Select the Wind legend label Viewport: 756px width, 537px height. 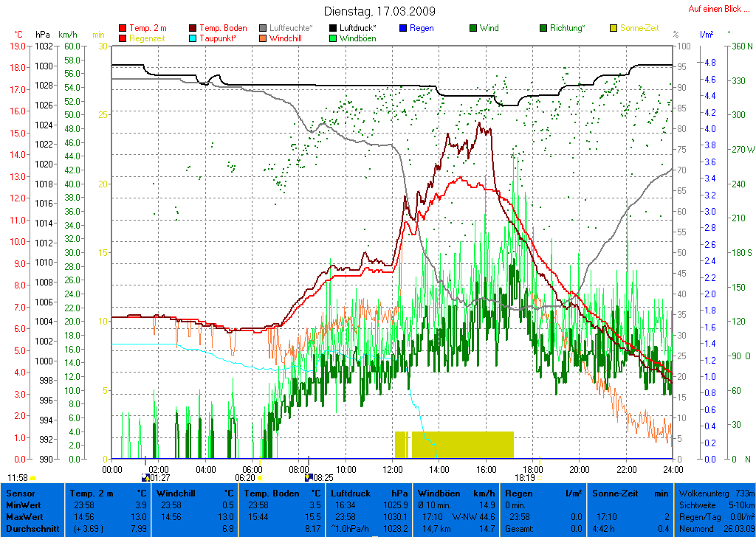click(x=489, y=28)
